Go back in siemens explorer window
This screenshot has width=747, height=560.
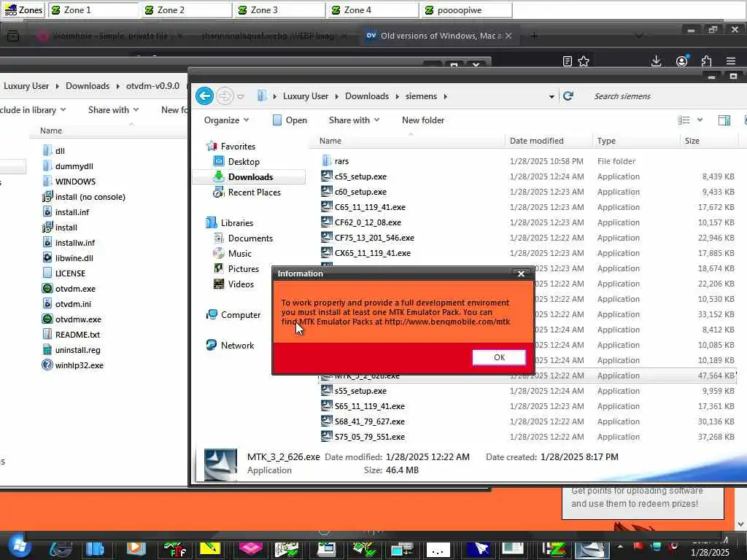pyautogui.click(x=204, y=96)
